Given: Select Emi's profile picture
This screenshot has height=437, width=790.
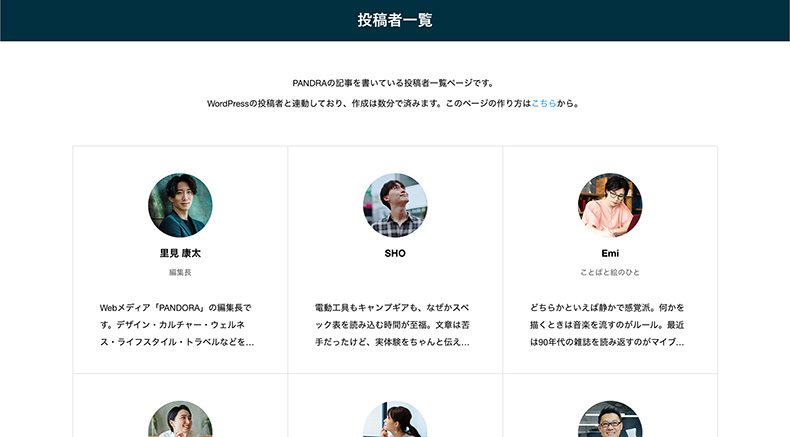Looking at the screenshot, I should (610, 205).
